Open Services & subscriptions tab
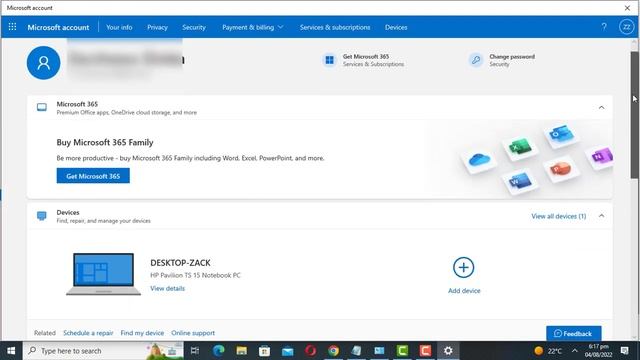Image resolution: width=640 pixels, height=360 pixels. 335,27
